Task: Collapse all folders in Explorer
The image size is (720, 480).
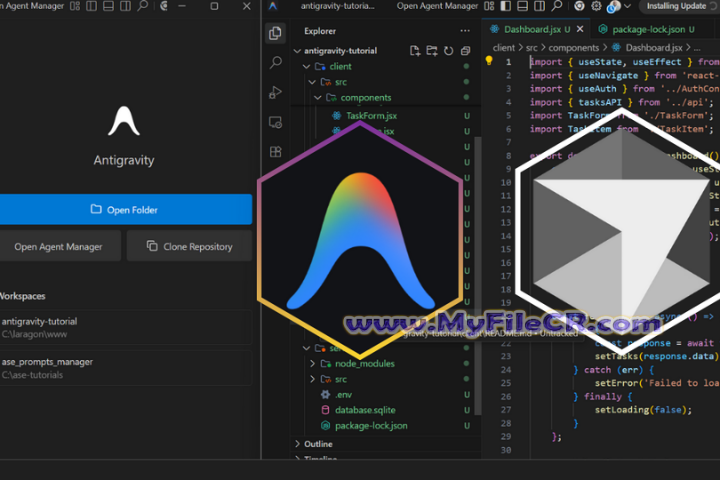Action: pyautogui.click(x=466, y=51)
